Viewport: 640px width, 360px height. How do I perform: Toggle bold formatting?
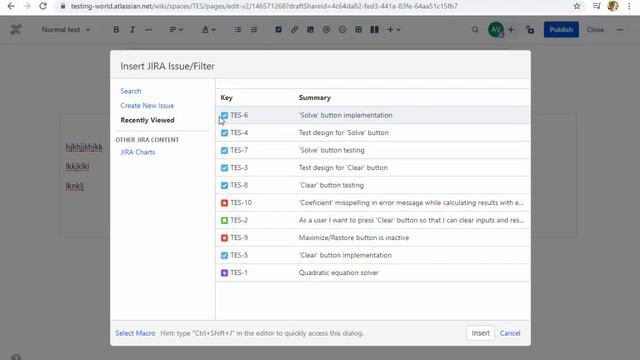coord(116,30)
